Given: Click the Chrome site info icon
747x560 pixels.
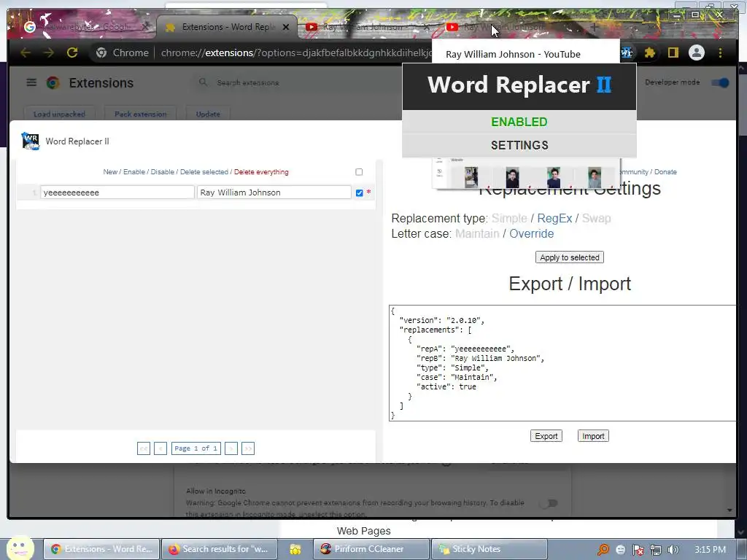Looking at the screenshot, I should 101,52.
